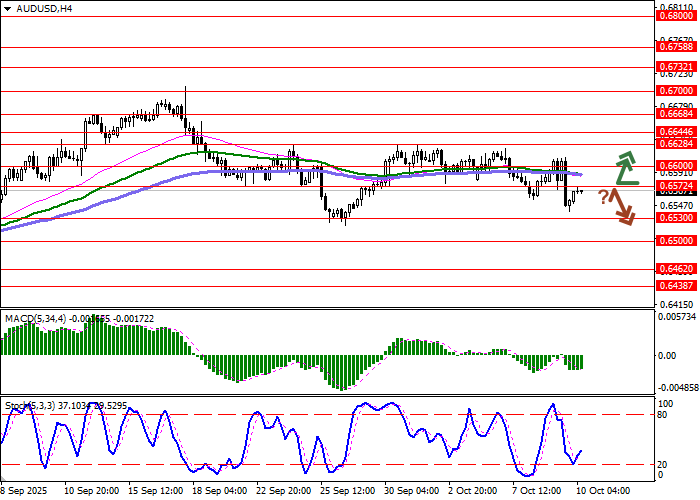Viewport: 700px width, 500px height.
Task: Select the 0.66000 price level label
Action: click(676, 166)
